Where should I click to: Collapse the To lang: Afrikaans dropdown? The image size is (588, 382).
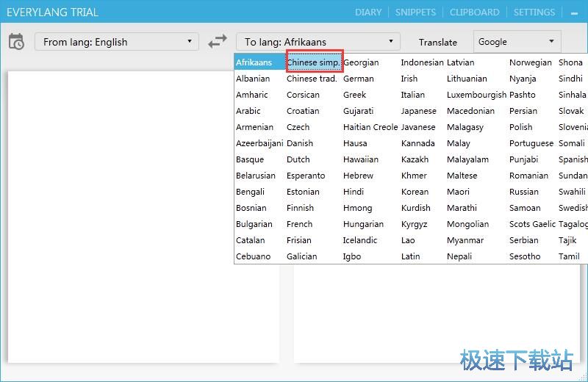click(318, 42)
